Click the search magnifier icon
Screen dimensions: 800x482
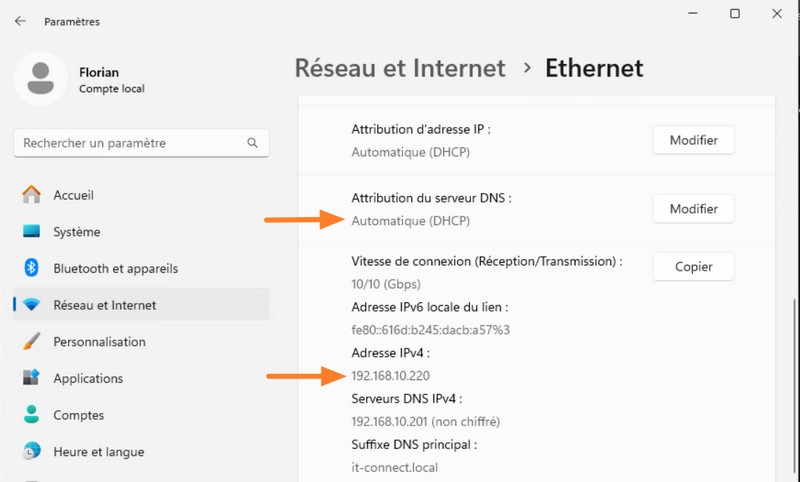coord(253,144)
